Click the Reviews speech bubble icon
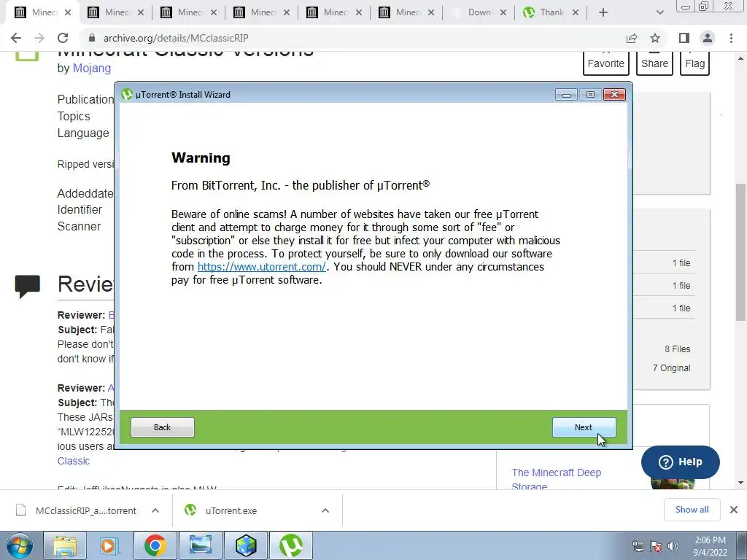This screenshot has width=747, height=560. [x=27, y=286]
